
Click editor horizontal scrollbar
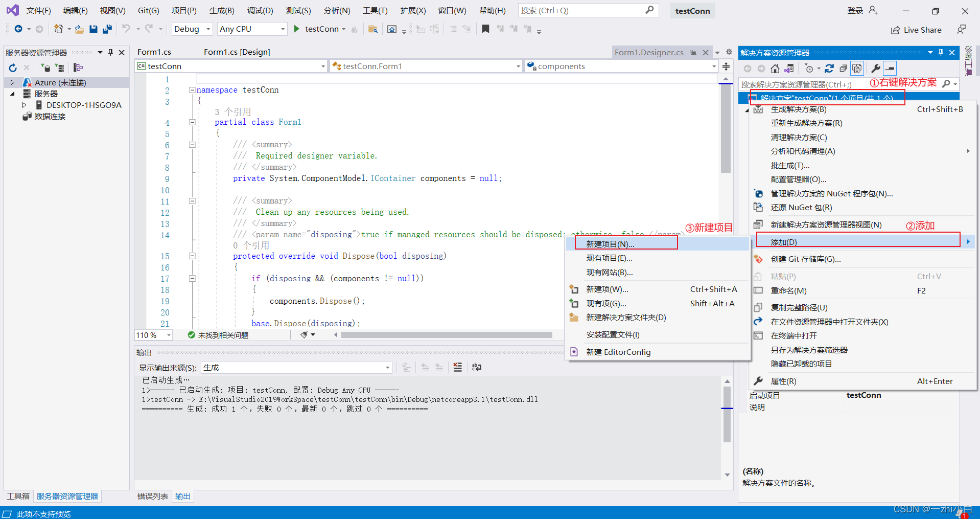[446, 335]
